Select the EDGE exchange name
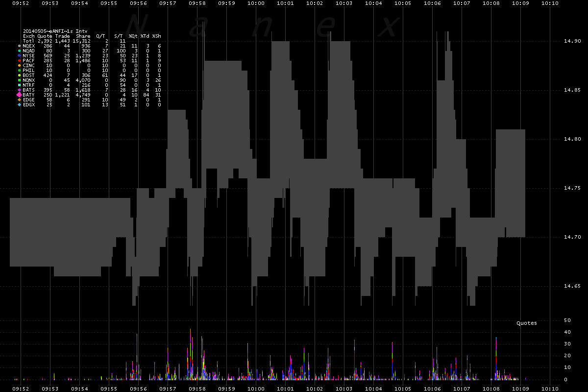The image size is (588, 392). click(29, 99)
